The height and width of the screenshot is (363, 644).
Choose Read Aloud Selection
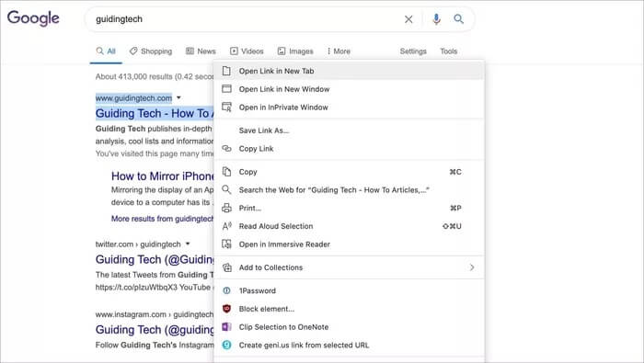point(349,226)
